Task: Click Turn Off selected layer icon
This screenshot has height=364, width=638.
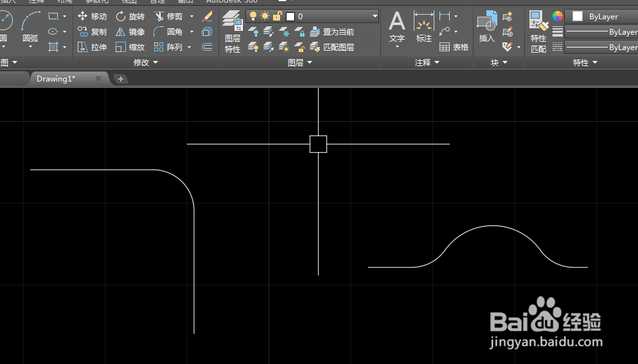Action: click(253, 31)
